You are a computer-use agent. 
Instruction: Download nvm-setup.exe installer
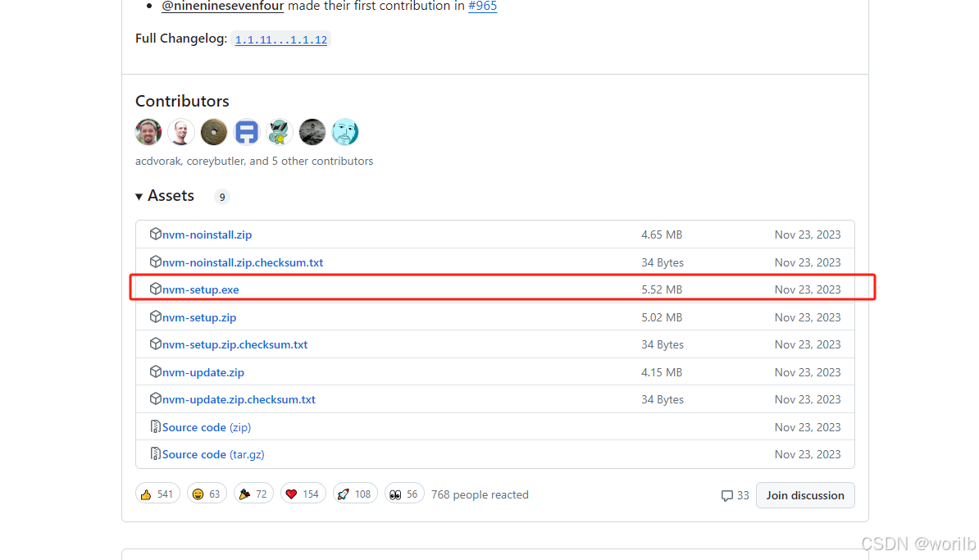[x=200, y=289]
